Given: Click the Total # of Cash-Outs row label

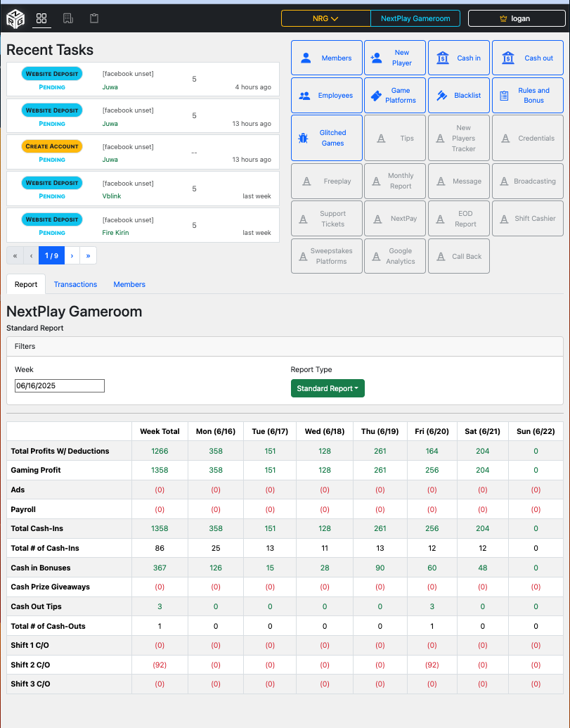Looking at the screenshot, I should coord(48,626).
